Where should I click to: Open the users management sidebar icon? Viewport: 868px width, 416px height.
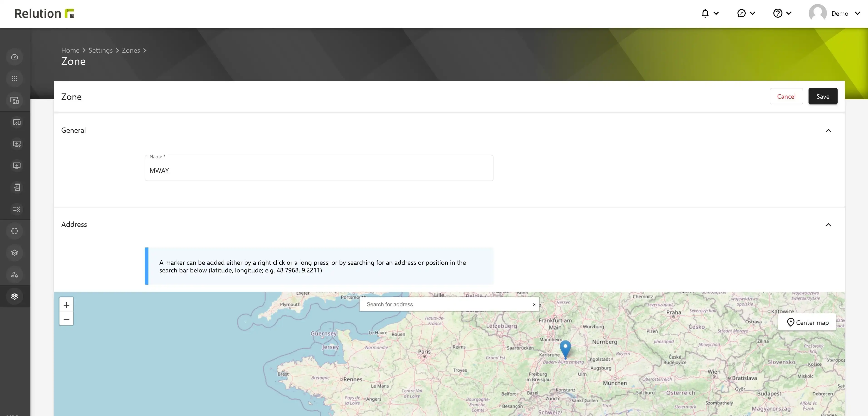point(15,274)
